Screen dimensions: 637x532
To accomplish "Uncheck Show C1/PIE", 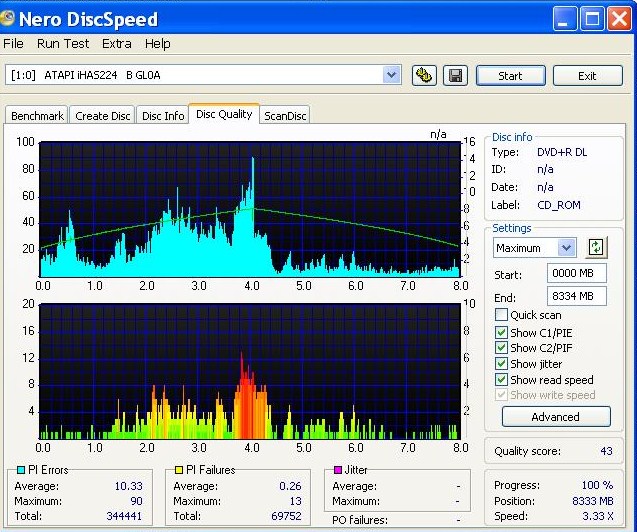I will [x=502, y=332].
